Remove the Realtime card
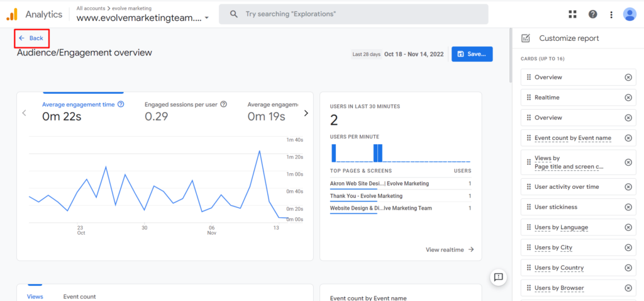Viewport: 644px width, 301px height. (628, 98)
